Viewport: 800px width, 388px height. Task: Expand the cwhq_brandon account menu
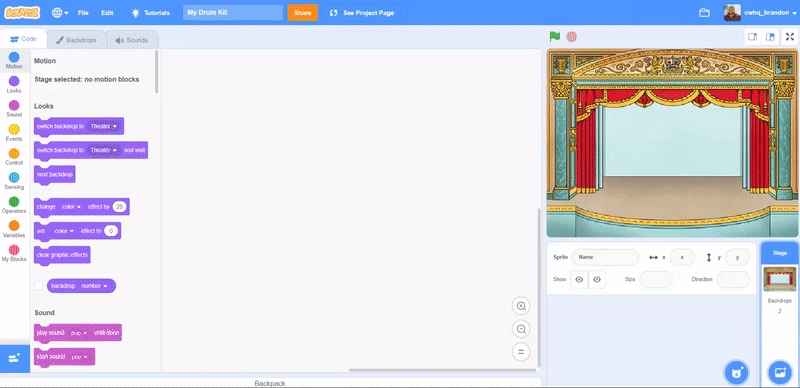pyautogui.click(x=760, y=13)
